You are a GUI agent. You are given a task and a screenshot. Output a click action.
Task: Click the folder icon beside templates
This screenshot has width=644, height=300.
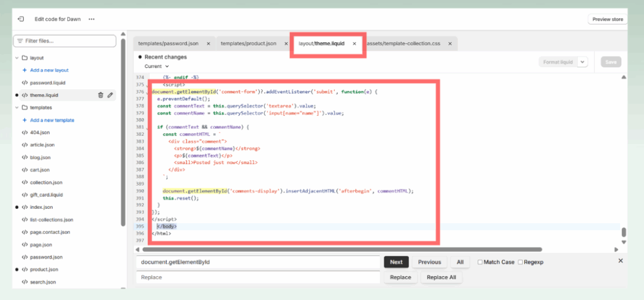point(25,108)
